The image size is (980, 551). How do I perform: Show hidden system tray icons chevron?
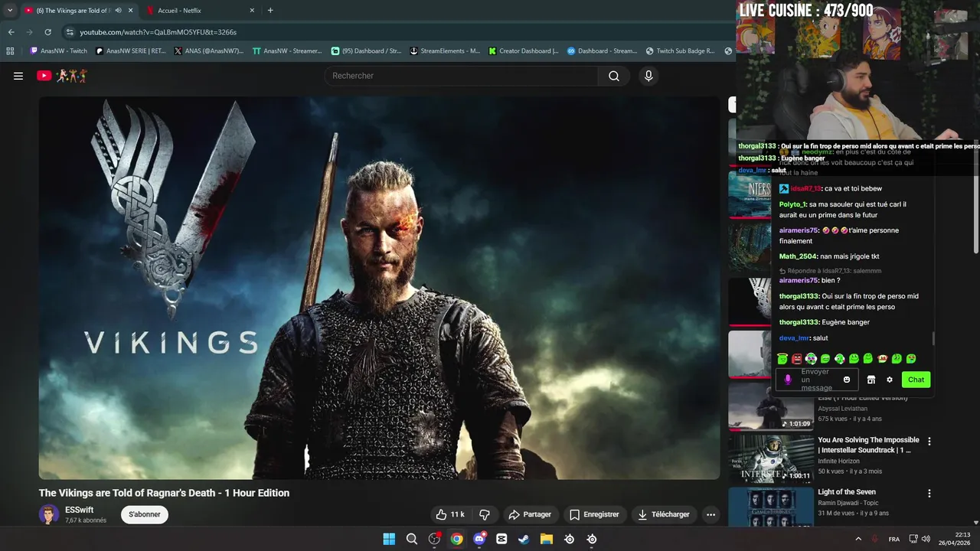click(x=858, y=539)
